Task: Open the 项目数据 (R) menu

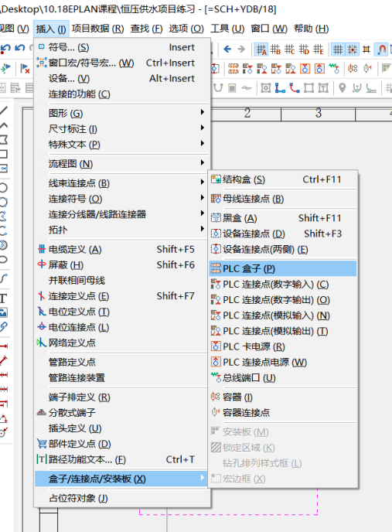Action: tap(97, 29)
